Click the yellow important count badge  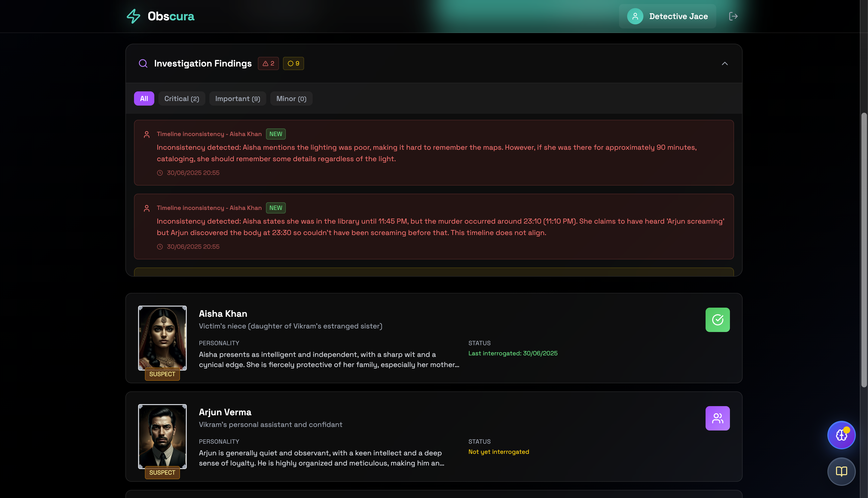(x=293, y=63)
